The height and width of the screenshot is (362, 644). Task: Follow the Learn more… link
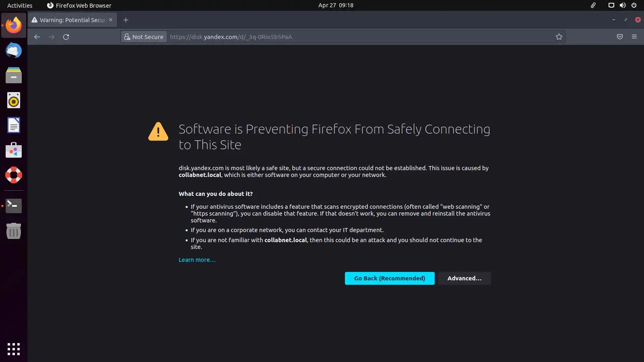tap(197, 260)
